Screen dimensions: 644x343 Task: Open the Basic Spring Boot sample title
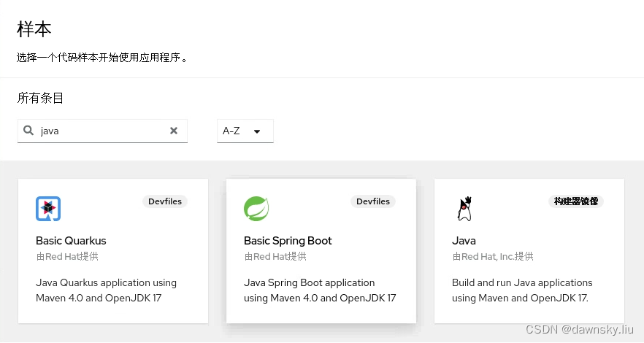click(x=288, y=240)
